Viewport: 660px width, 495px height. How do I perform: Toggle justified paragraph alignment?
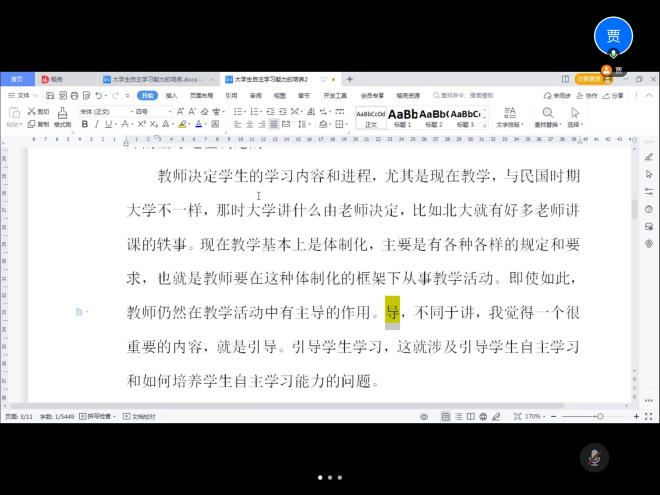(x=274, y=124)
